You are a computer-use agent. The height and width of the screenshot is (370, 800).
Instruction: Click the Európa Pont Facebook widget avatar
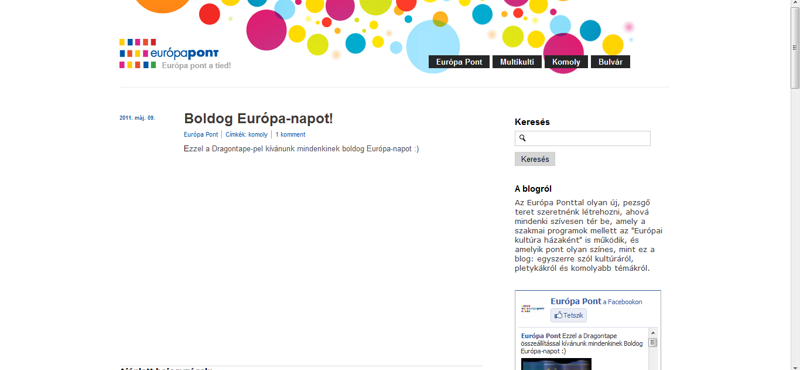pos(532,309)
